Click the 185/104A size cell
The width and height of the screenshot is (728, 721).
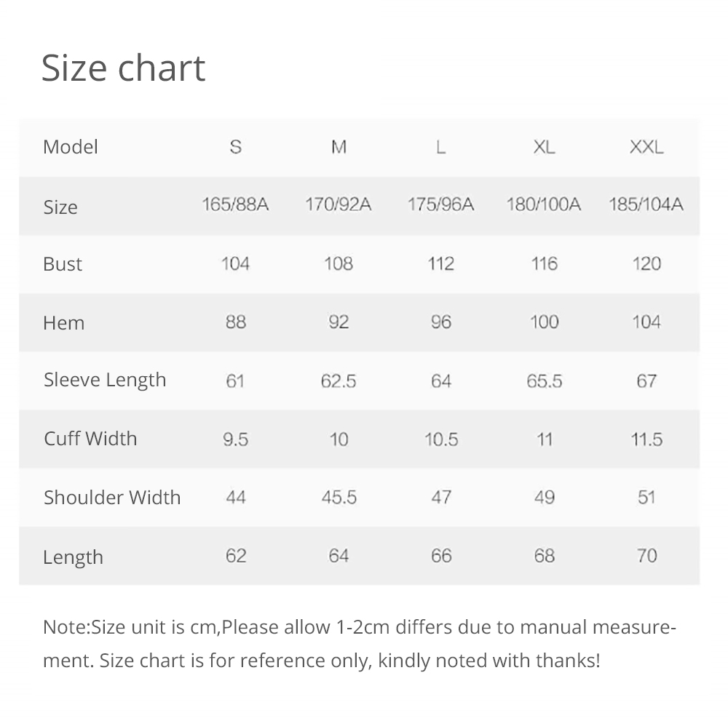[x=646, y=204]
